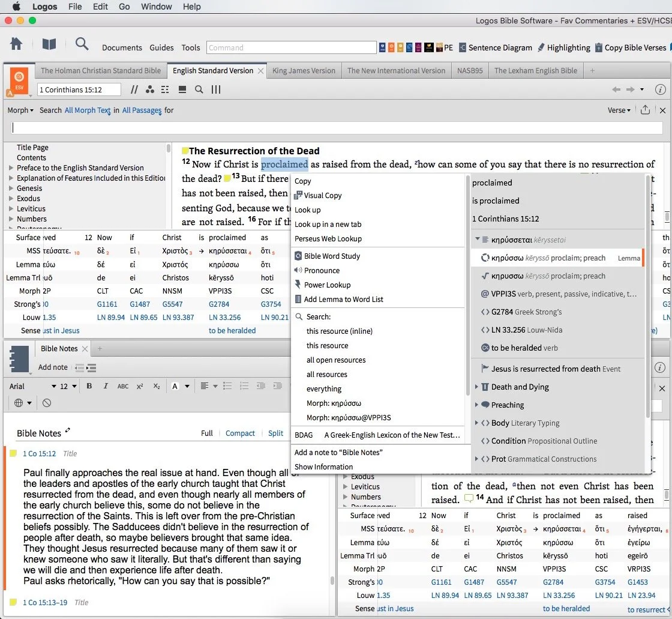Apply italic formatting in notes
Viewport: 672px width, 619px height.
106,385
